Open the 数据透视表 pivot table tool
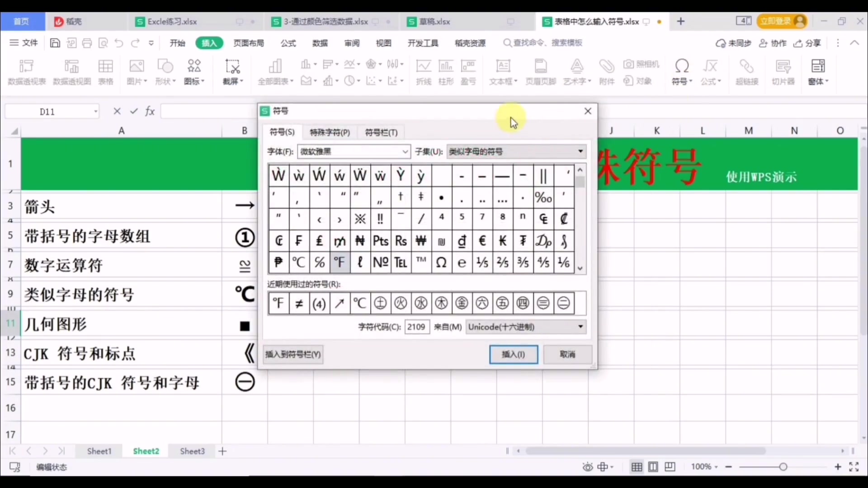This screenshot has height=488, width=868. (x=26, y=72)
